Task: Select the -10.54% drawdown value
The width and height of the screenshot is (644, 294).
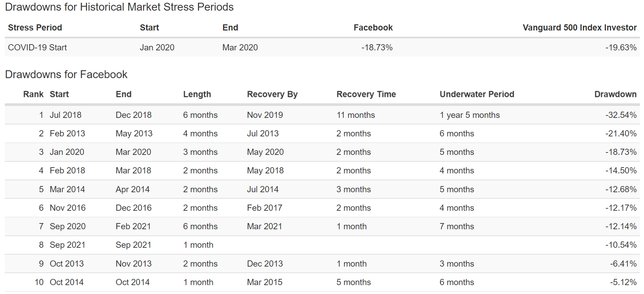Action: 621,245
